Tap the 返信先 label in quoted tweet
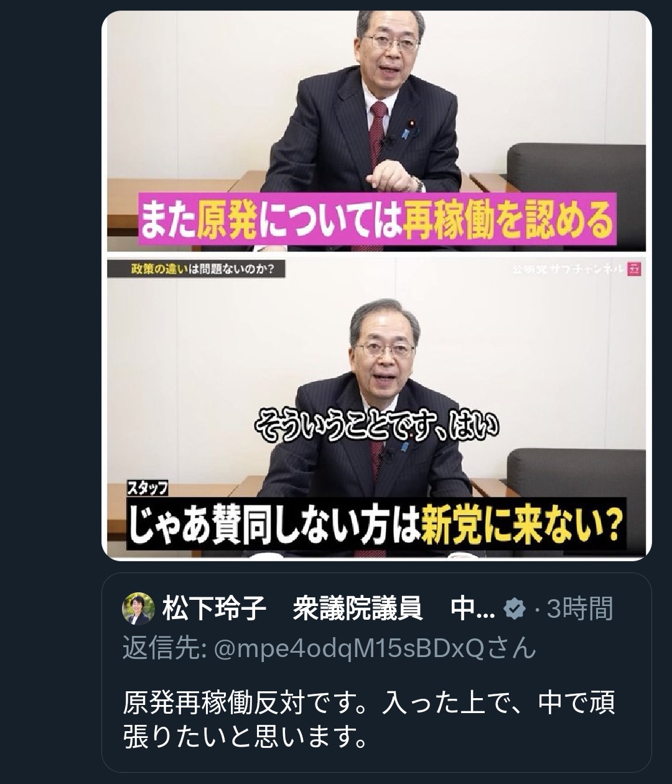Viewport: 672px width, 784px height. pyautogui.click(x=164, y=648)
